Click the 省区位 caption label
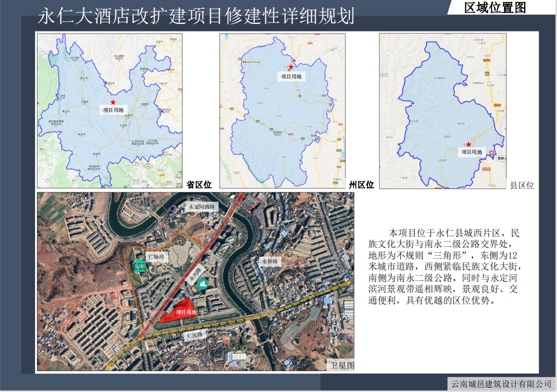The image size is (557, 392). (199, 185)
